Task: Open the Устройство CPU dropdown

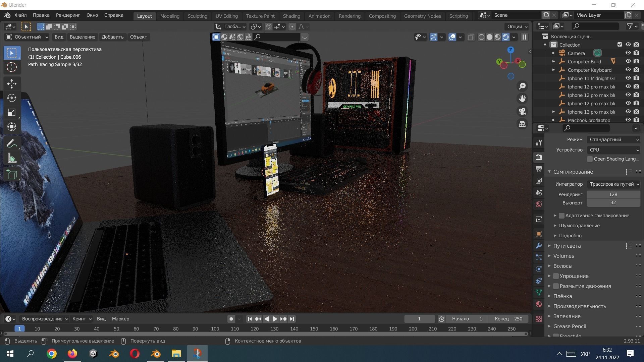Action: pyautogui.click(x=613, y=150)
